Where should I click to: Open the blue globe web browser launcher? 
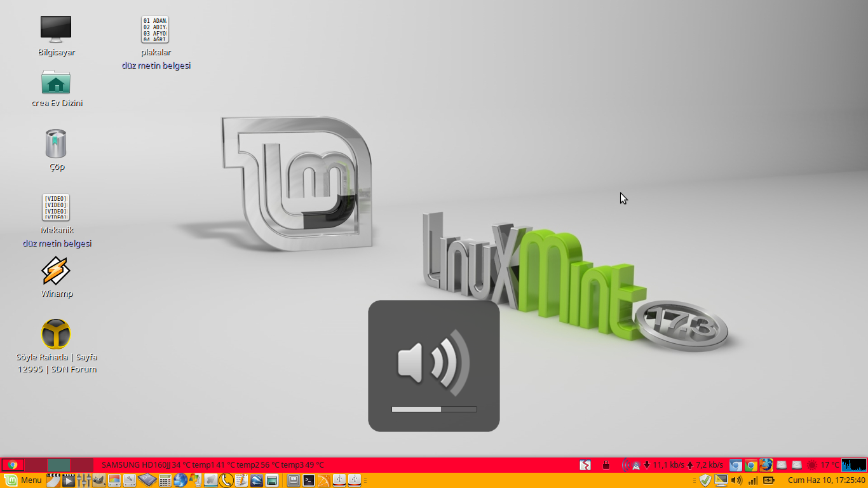(x=180, y=480)
